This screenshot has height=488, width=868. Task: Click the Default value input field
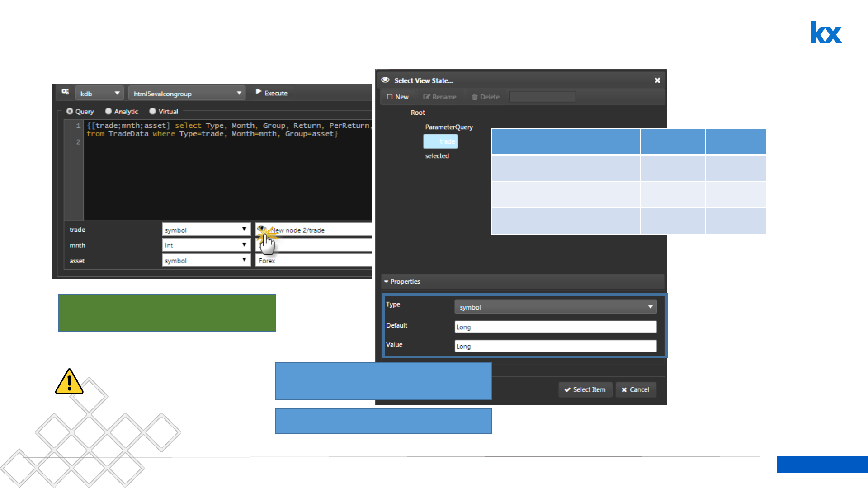555,327
